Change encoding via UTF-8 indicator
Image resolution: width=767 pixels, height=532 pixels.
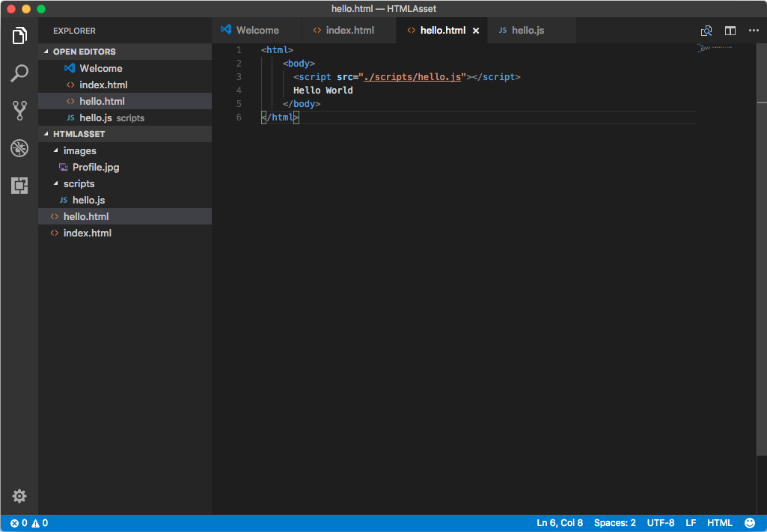pos(660,523)
